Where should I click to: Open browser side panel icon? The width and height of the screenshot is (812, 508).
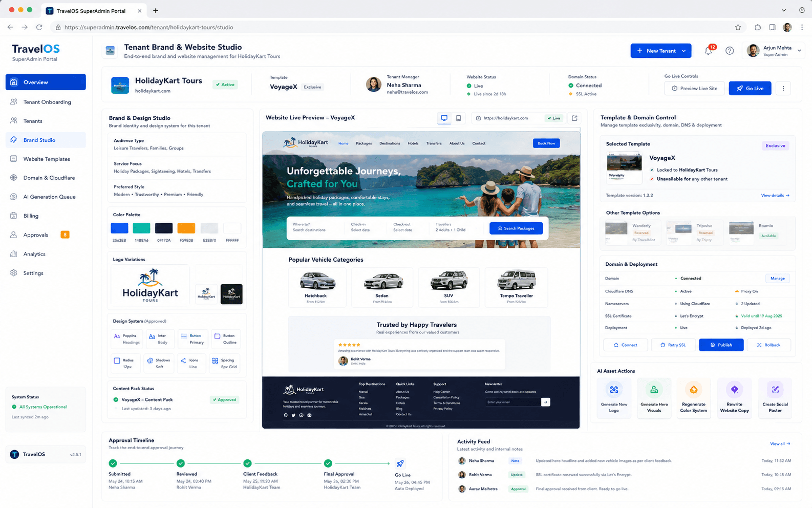(773, 27)
